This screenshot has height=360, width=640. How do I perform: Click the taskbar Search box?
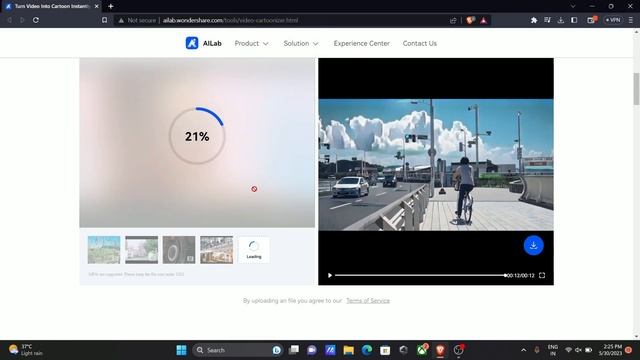pyautogui.click(x=238, y=350)
